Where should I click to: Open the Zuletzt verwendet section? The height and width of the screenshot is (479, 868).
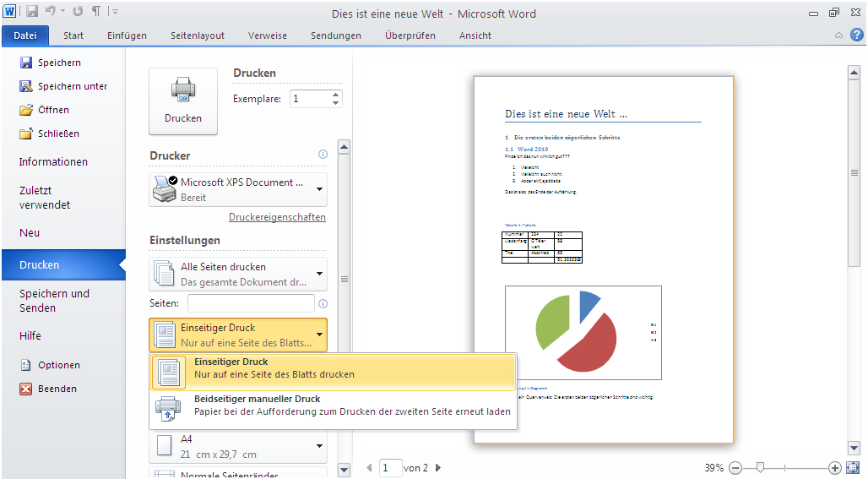[x=44, y=197]
